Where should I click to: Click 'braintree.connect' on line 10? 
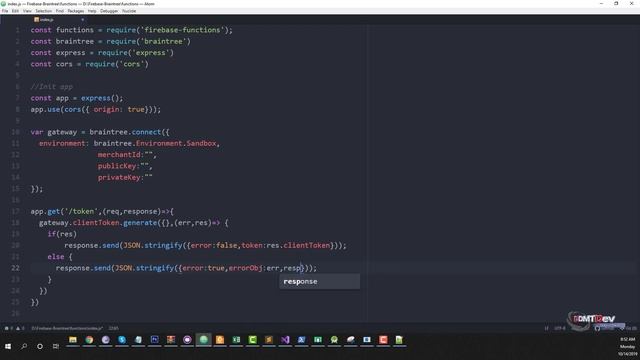125,132
